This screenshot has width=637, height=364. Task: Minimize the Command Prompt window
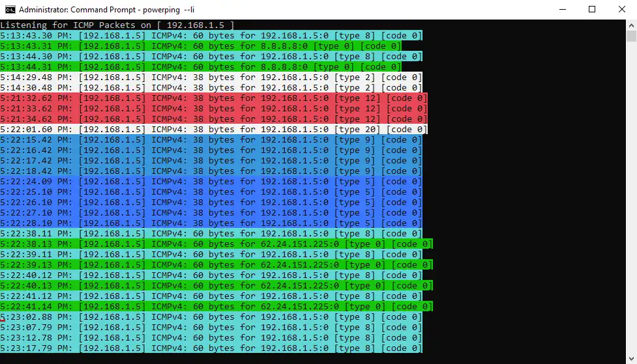click(x=563, y=9)
